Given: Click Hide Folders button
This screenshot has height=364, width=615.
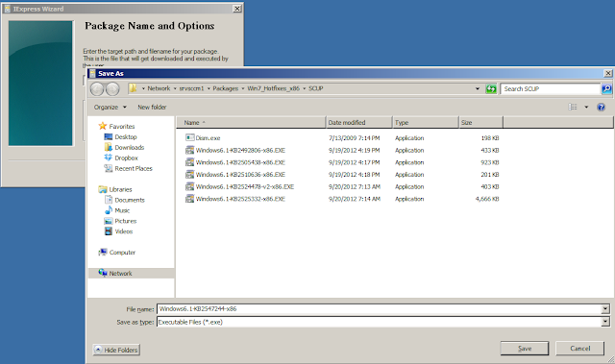Looking at the screenshot, I should [x=116, y=350].
